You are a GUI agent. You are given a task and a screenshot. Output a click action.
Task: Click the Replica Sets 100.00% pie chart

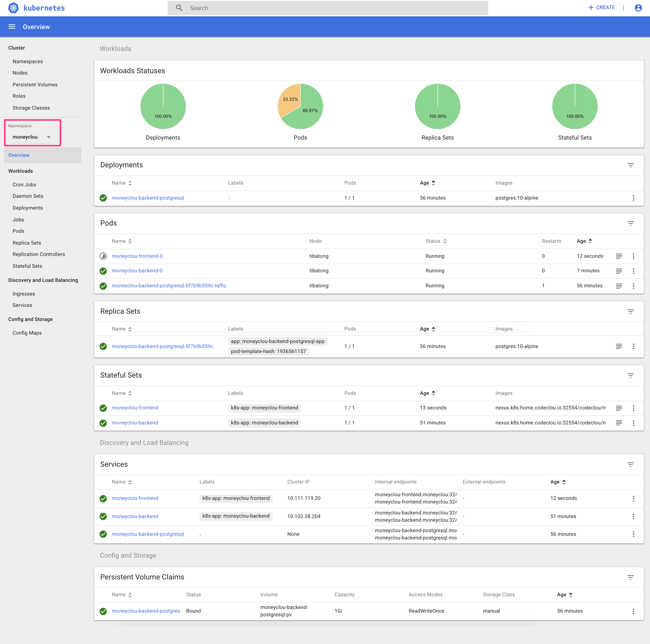438,106
